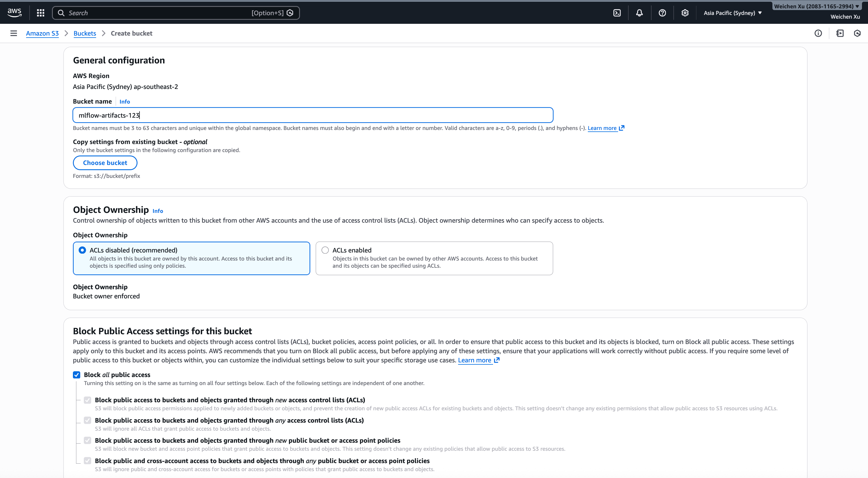Open the Help menu icon
This screenshot has width=868, height=478.
662,12
